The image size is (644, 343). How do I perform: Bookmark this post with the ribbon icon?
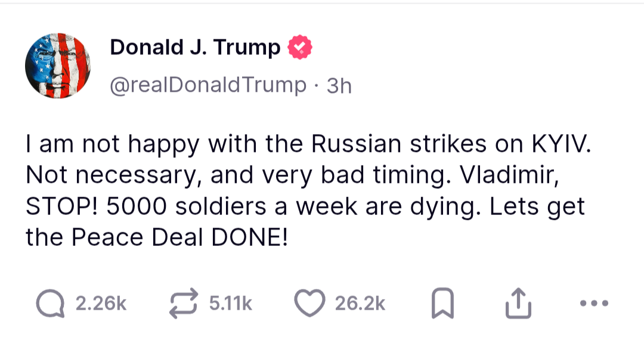(x=442, y=304)
